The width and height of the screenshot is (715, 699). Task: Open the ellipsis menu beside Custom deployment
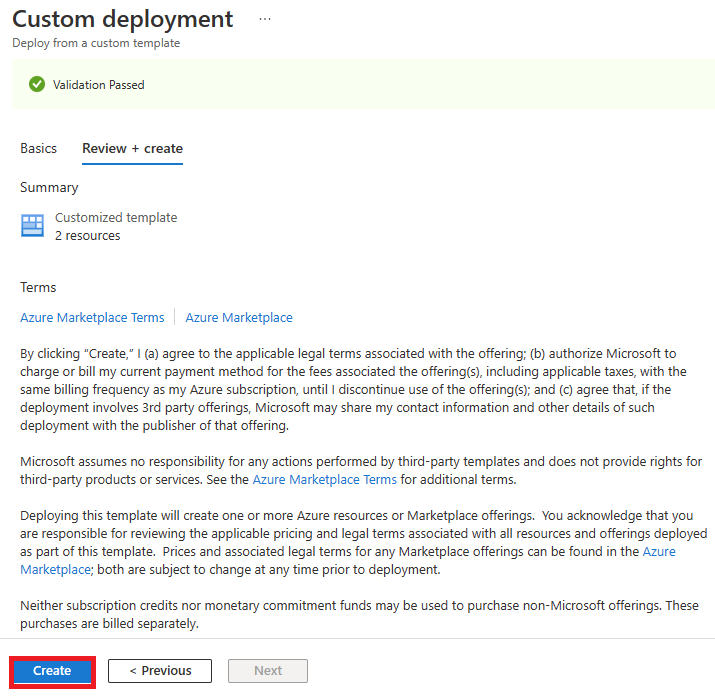click(x=265, y=19)
